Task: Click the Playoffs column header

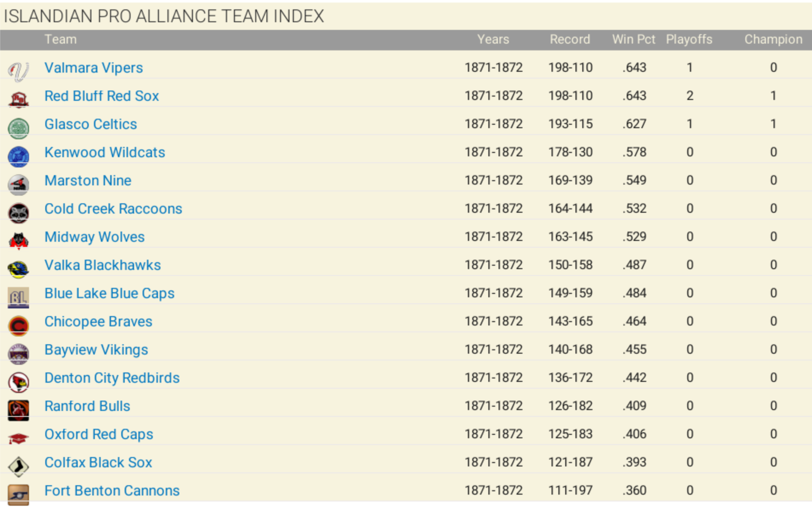Action: click(x=689, y=39)
